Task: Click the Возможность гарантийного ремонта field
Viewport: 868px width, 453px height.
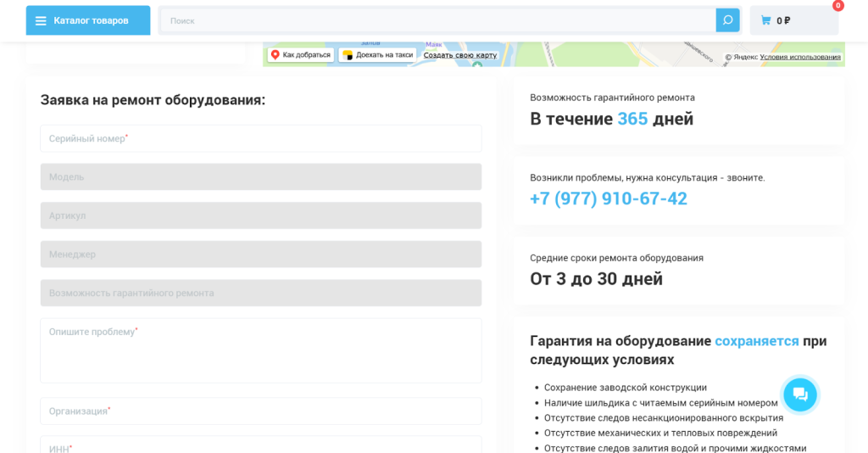Action: coord(260,293)
